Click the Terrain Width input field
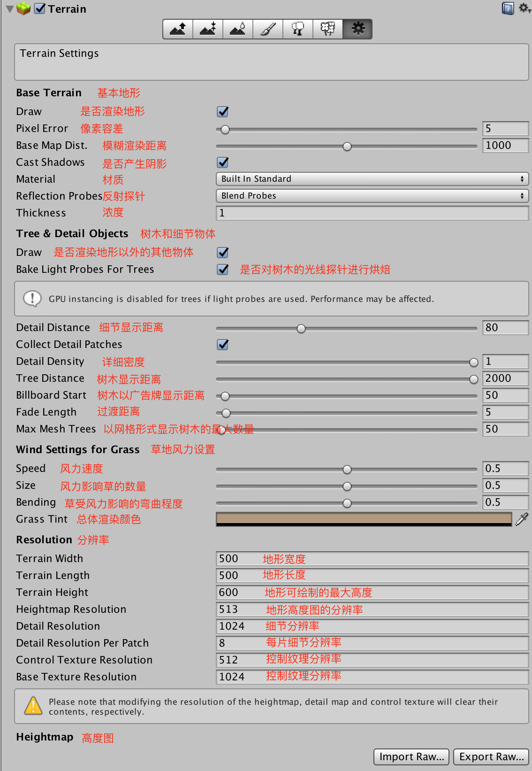Image resolution: width=532 pixels, height=771 pixels. (372, 559)
